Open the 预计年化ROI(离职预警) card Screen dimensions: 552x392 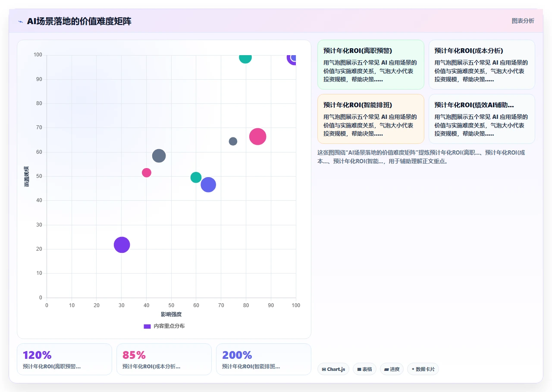pos(371,65)
